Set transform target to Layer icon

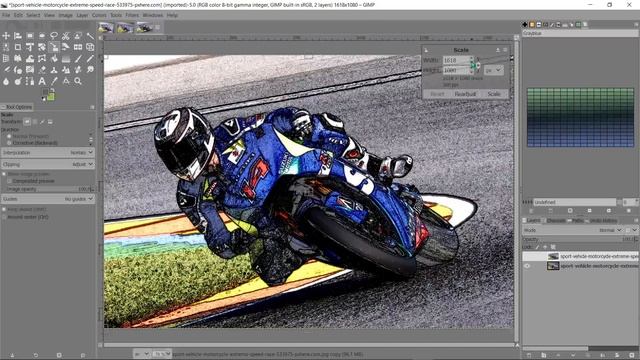(27, 122)
